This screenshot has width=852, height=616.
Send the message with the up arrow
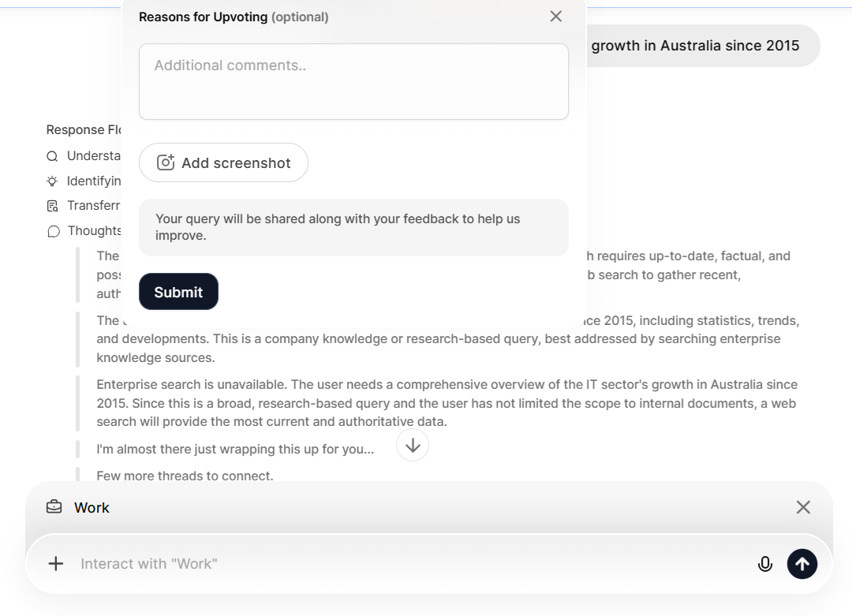coord(802,563)
